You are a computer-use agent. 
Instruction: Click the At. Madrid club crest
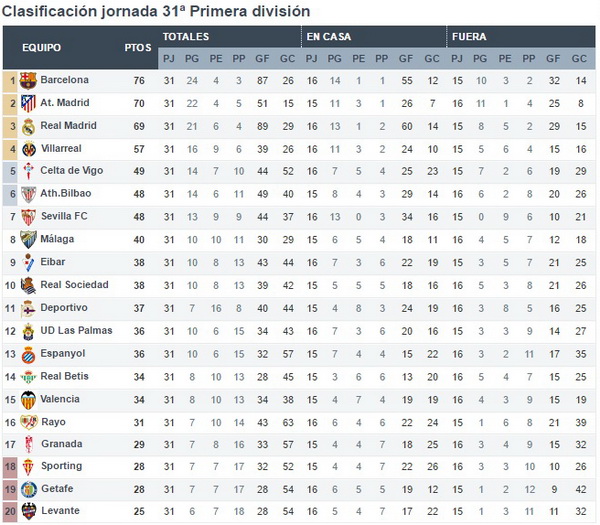click(x=28, y=103)
